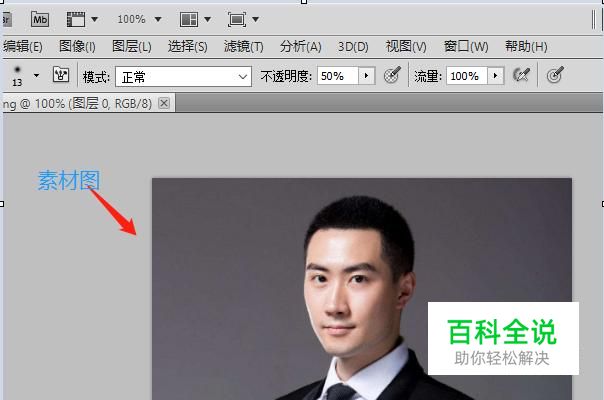Open the 分析(A) menu
604x400 pixels.
(300, 47)
